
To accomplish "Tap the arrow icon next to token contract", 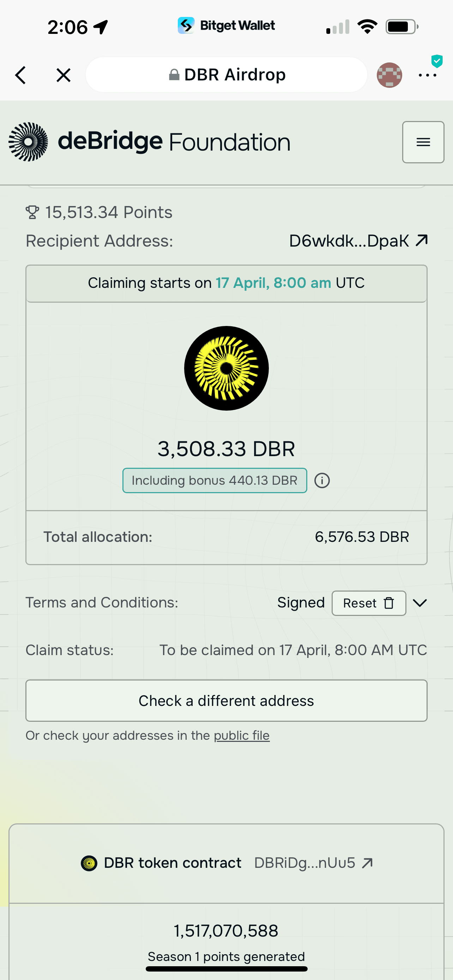I will tap(367, 863).
